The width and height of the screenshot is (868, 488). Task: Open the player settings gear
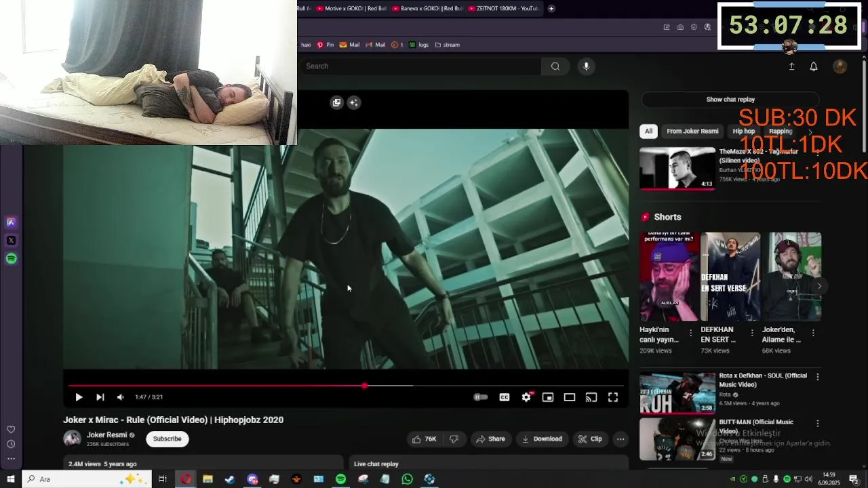[526, 397]
